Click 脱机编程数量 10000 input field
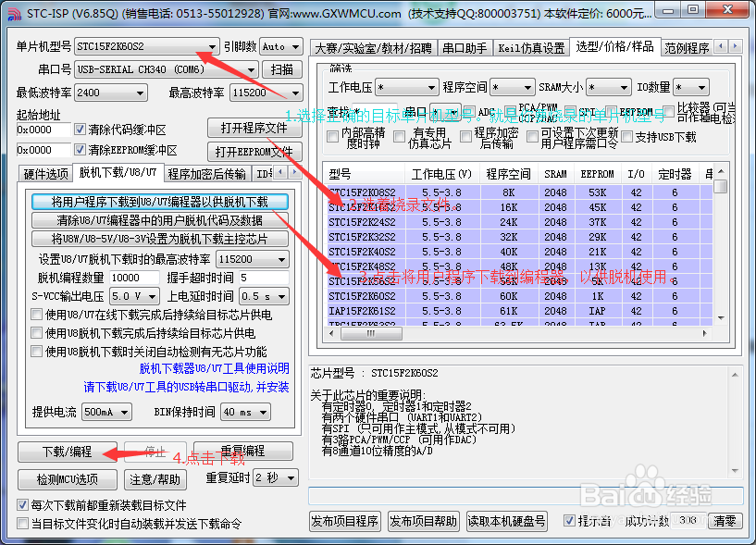The image size is (756, 545). (134, 278)
